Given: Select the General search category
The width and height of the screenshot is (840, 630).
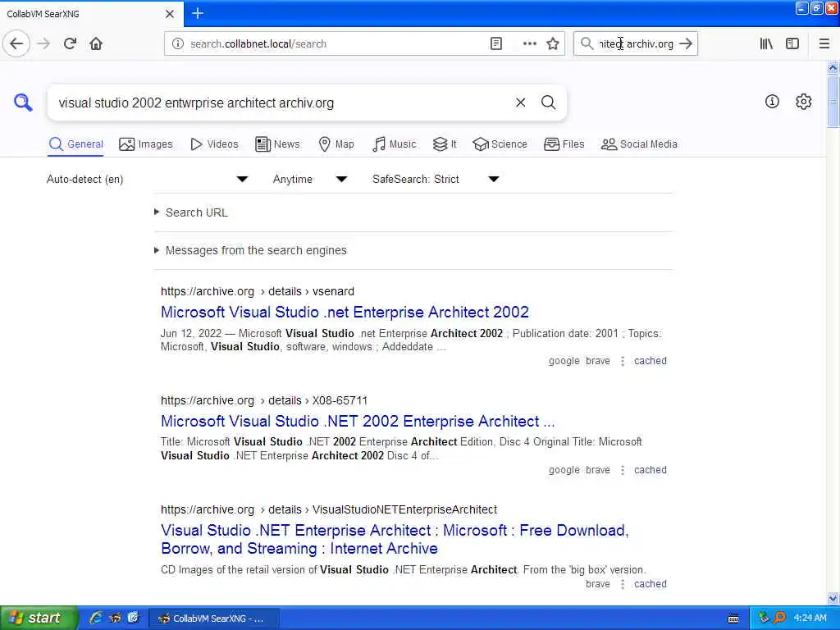Looking at the screenshot, I should click(x=75, y=144).
